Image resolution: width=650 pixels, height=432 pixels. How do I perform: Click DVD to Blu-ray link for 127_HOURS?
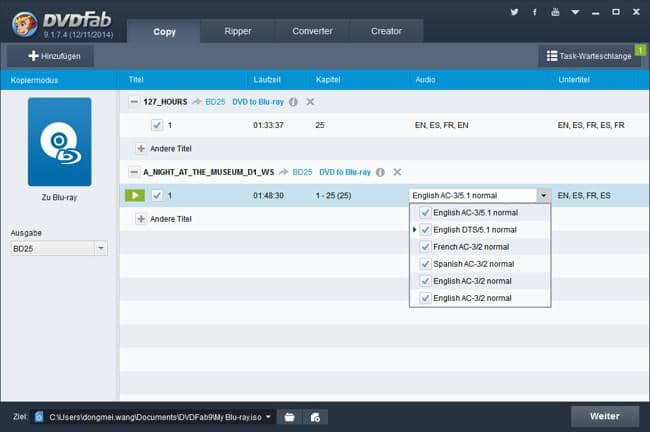[258, 102]
